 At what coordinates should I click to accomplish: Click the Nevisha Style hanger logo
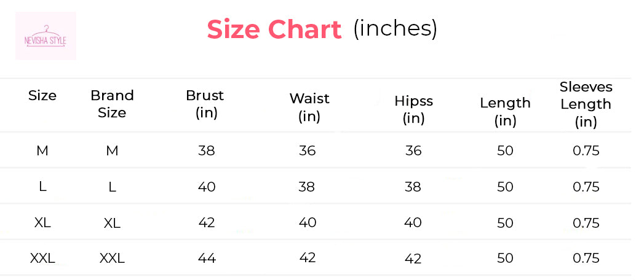coord(46,36)
